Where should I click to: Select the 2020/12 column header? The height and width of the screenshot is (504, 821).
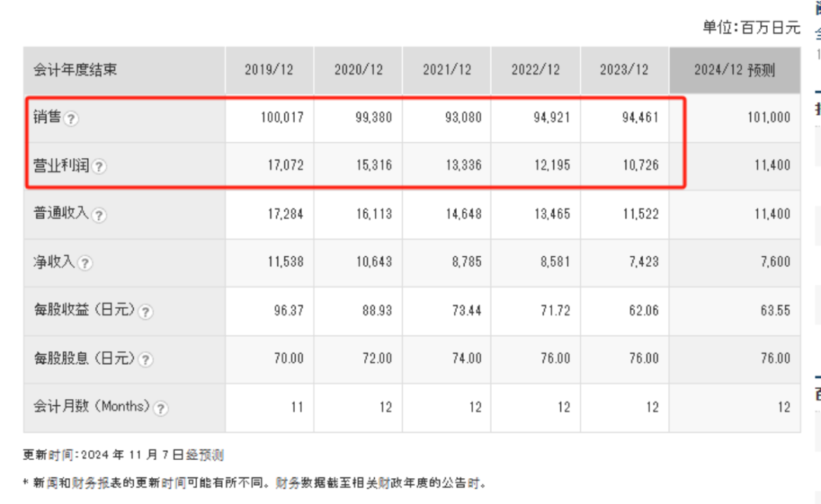click(x=358, y=70)
